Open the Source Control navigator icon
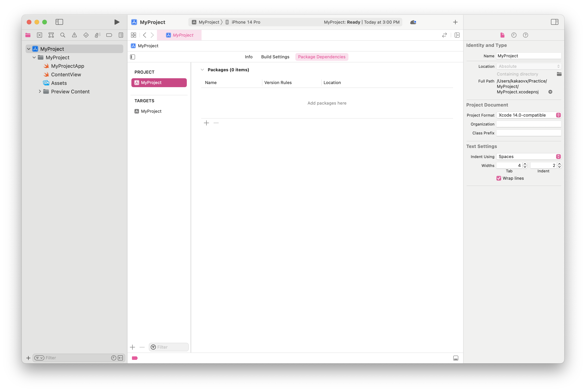Image resolution: width=586 pixels, height=392 pixels. point(40,35)
